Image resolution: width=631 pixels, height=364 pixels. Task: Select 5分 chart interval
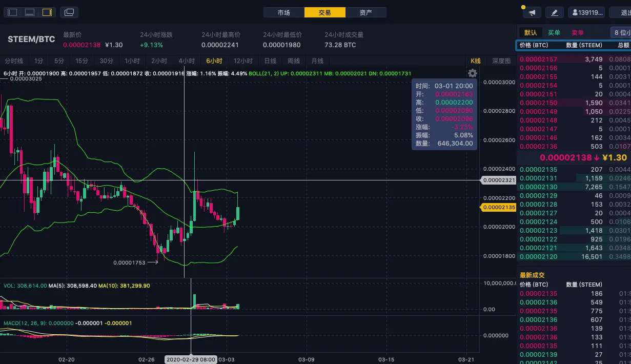point(59,61)
